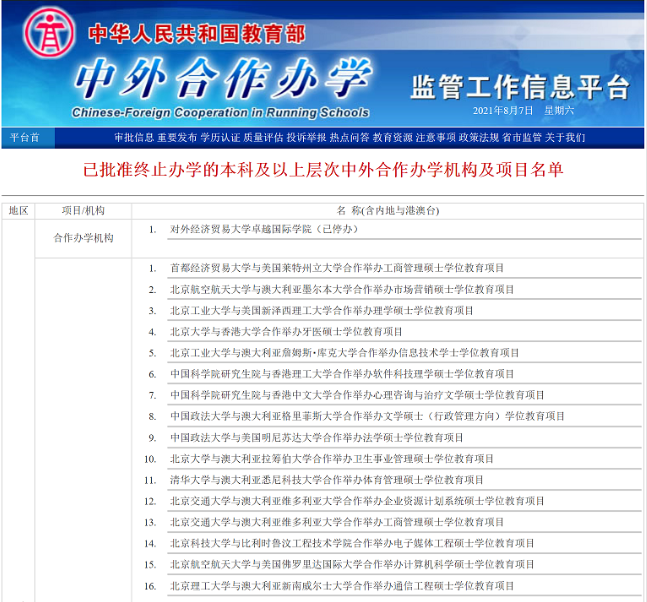The width and height of the screenshot is (647, 602).
Task: Open 北京科技大学与比利时鲁汶工程技术学院 project
Action: tap(352, 543)
